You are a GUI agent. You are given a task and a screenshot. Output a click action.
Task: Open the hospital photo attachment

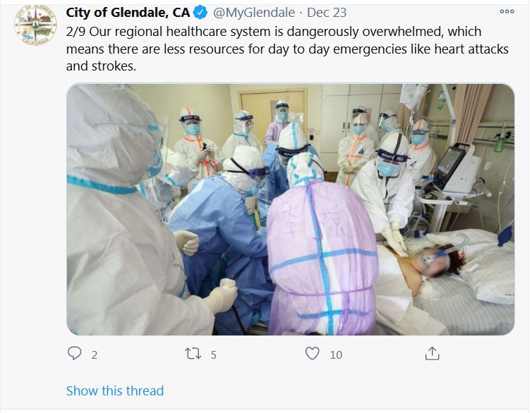tap(291, 209)
